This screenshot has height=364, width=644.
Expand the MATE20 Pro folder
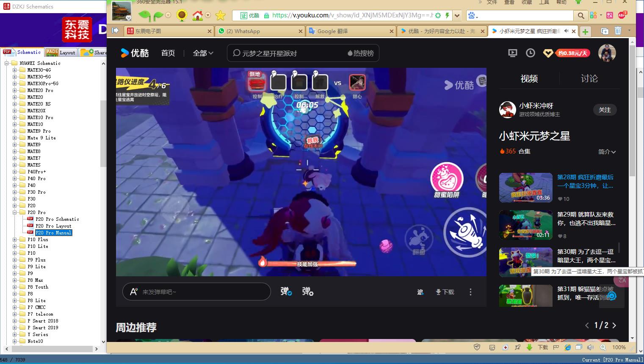(x=15, y=90)
